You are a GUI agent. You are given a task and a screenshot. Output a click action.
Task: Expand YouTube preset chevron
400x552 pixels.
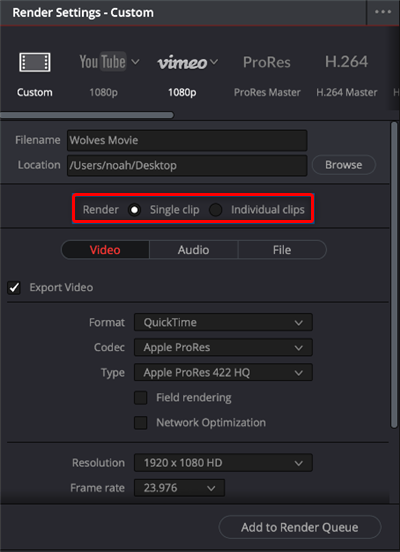135,62
